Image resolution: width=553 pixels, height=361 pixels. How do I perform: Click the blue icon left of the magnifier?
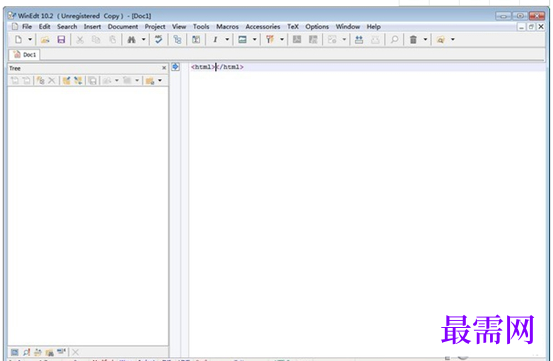359,39
